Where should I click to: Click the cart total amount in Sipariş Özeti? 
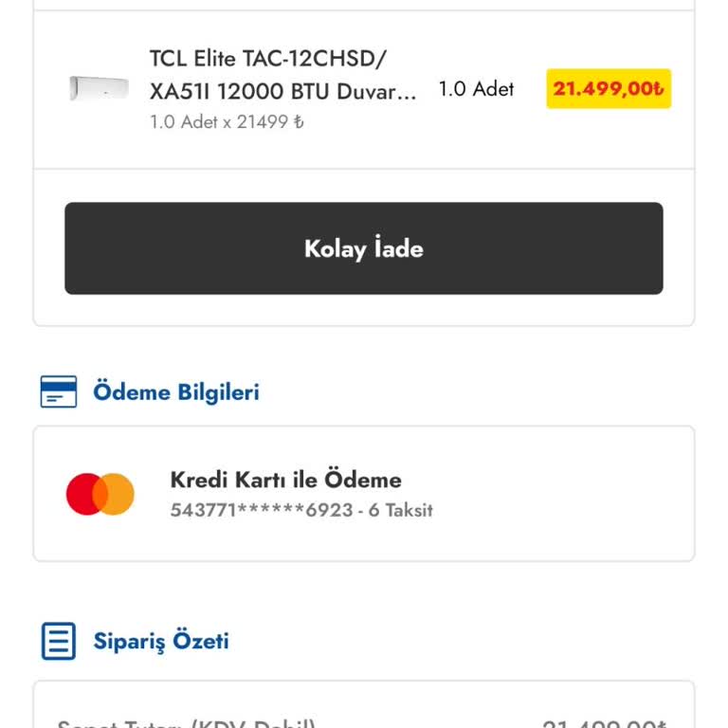pos(605,723)
